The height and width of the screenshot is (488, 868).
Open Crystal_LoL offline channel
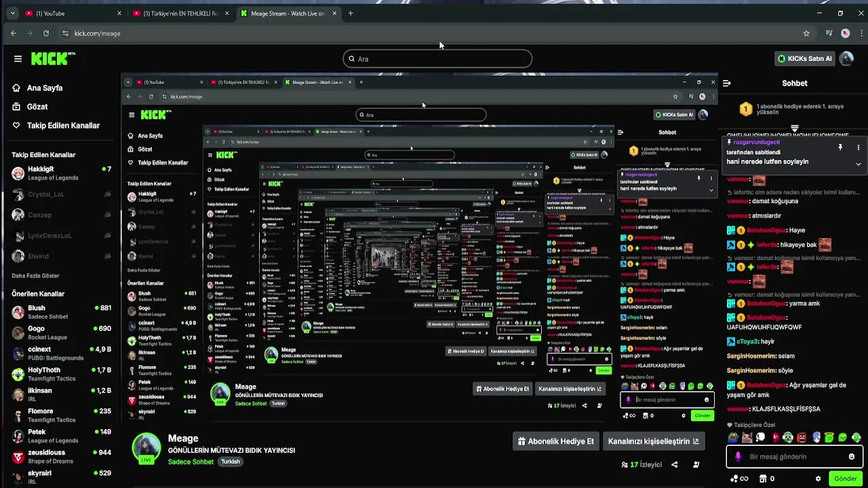pos(61,195)
